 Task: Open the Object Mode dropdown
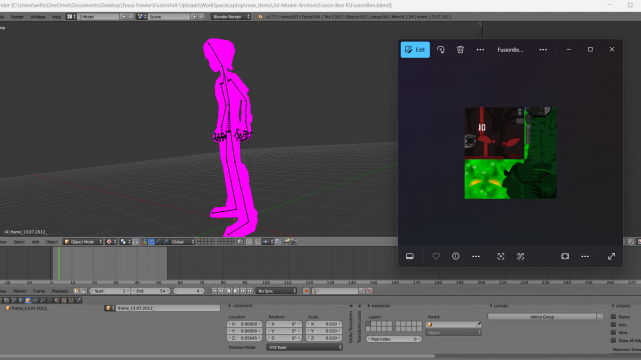pyautogui.click(x=83, y=242)
